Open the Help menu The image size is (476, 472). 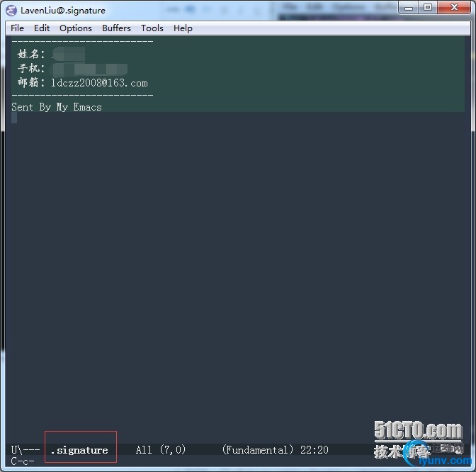pos(183,28)
